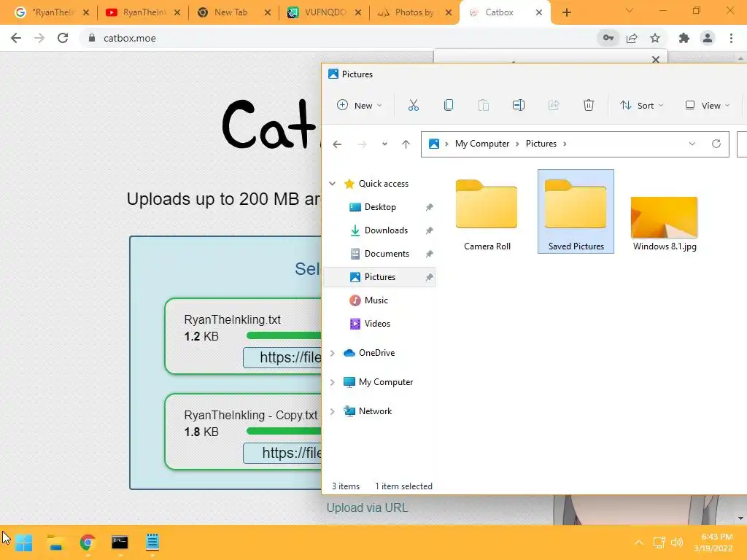Click the password key icon in Chrome
The width and height of the screenshot is (747, 560).
[608, 38]
